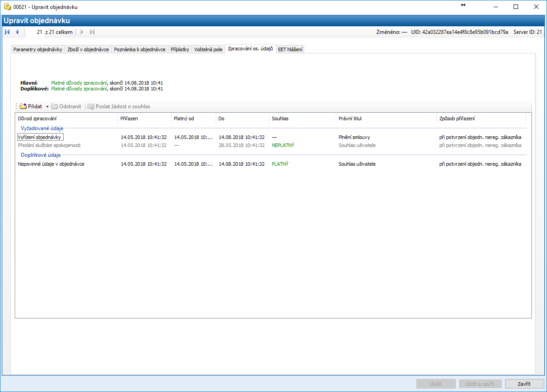Open the EET hlášení tab
This screenshot has width=547, height=392.
290,49
